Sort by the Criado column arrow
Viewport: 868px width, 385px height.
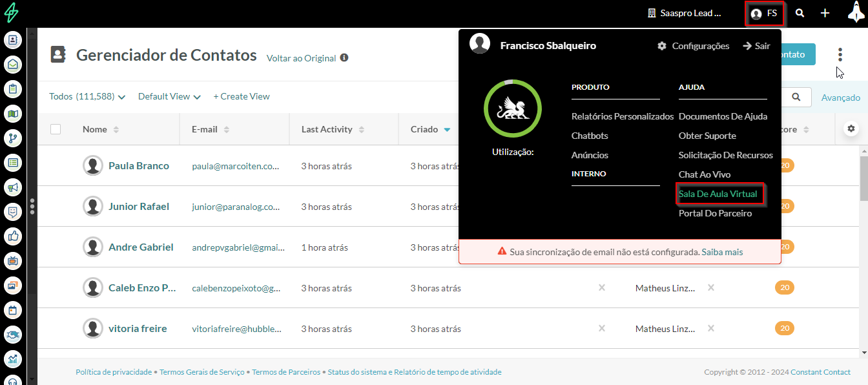point(447,130)
